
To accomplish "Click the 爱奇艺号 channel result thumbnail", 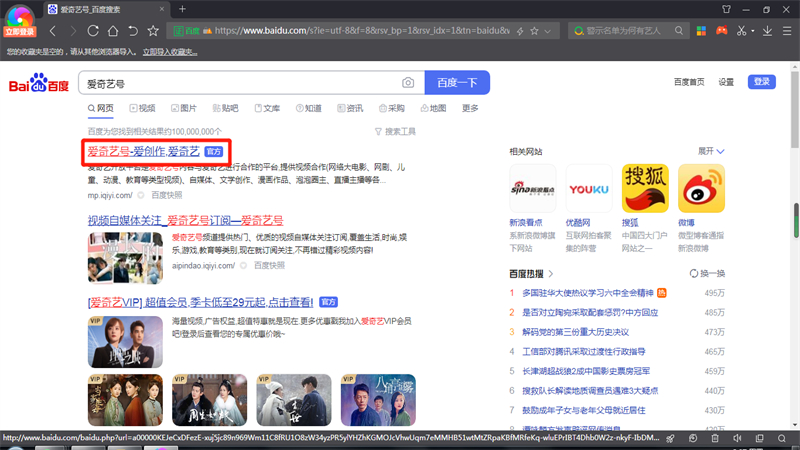I will (125, 258).
